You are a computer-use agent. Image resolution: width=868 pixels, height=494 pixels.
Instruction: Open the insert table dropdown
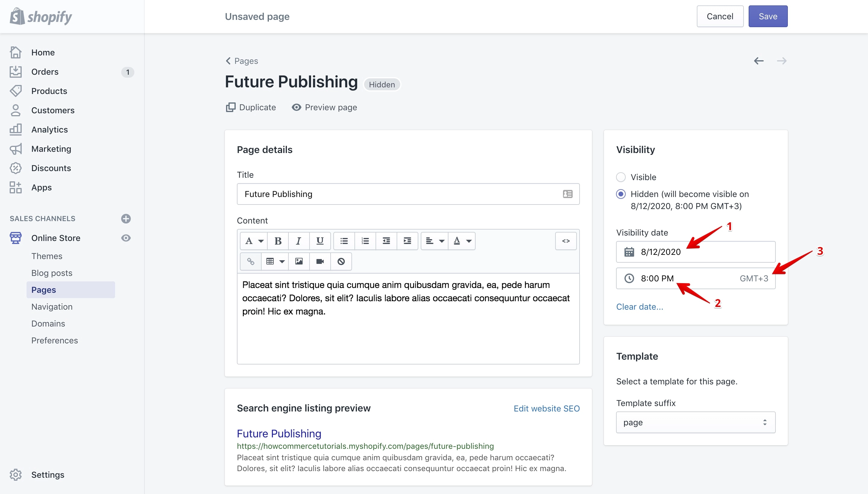pos(275,261)
